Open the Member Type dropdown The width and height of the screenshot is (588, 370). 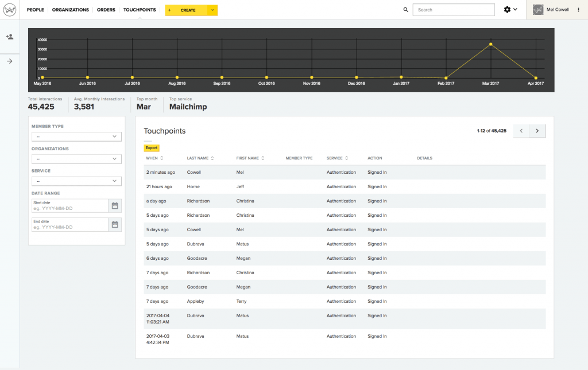pyautogui.click(x=76, y=137)
